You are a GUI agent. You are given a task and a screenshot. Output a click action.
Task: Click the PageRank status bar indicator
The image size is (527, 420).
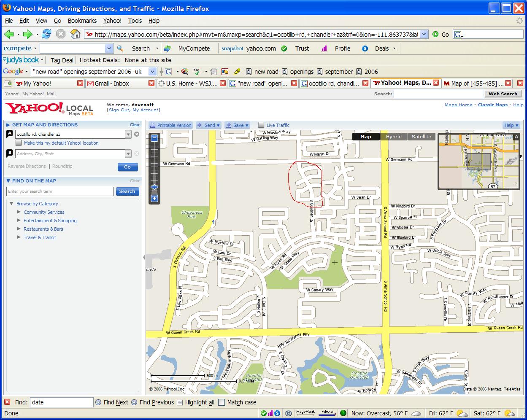[305, 413]
